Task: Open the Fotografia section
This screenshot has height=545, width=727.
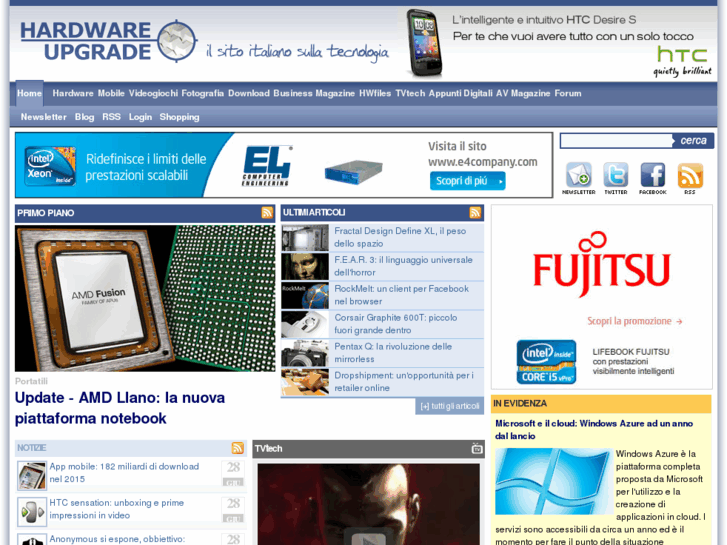Action: [203, 93]
